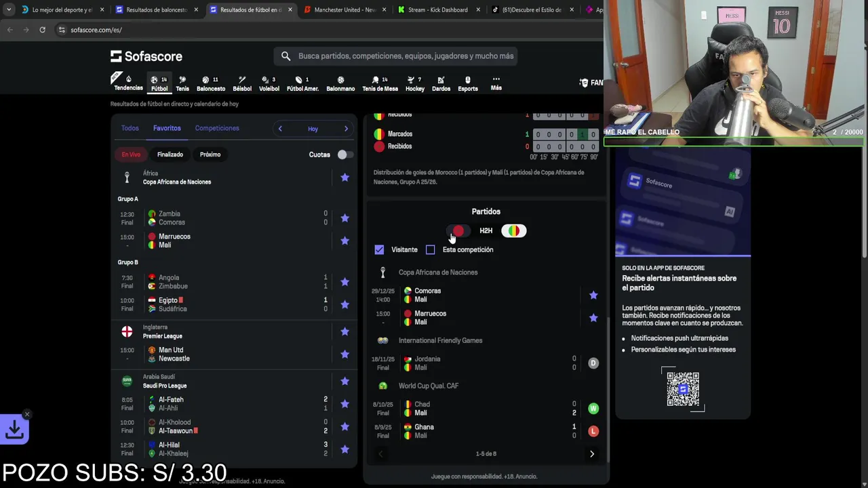Toggle favorite star for Egipto-Sudáfrica
Screen dimensions: 868x488
click(x=344, y=304)
